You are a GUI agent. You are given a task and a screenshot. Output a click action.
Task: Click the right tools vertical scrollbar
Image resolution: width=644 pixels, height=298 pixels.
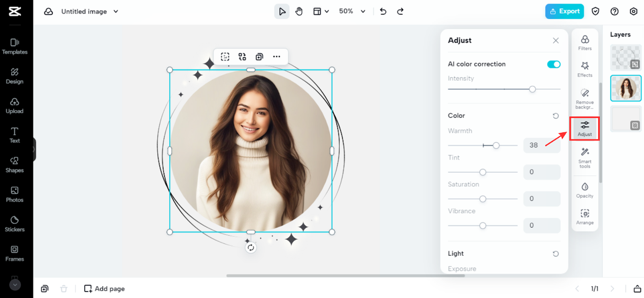tap(601, 133)
